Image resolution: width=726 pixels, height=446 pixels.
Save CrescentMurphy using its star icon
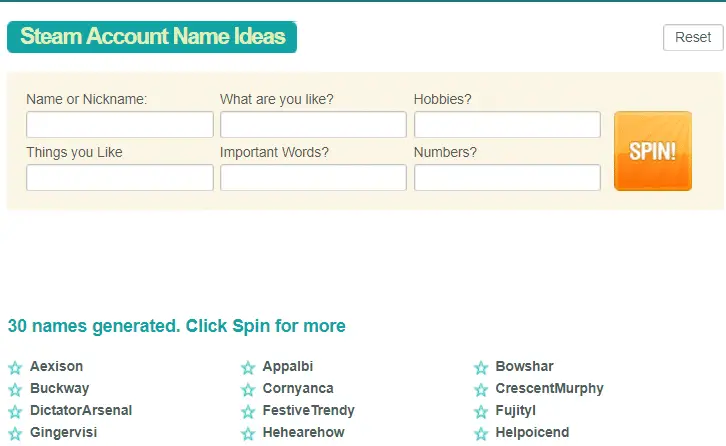tap(481, 389)
